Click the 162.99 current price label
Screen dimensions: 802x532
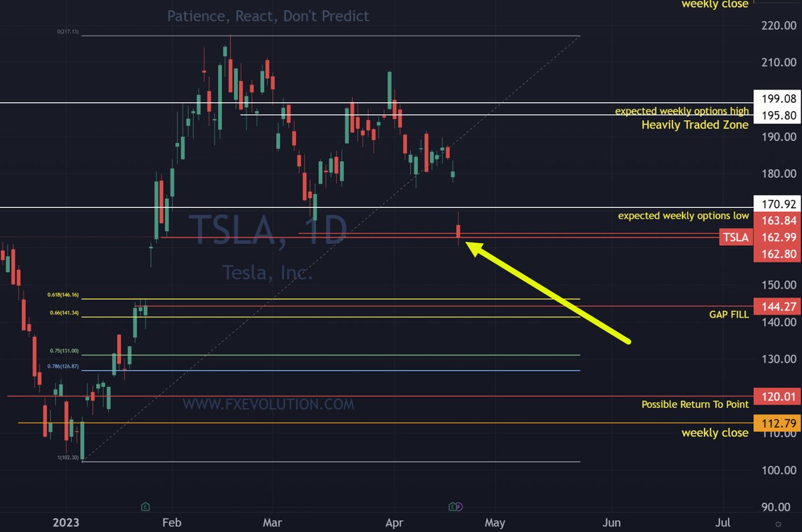pos(776,237)
